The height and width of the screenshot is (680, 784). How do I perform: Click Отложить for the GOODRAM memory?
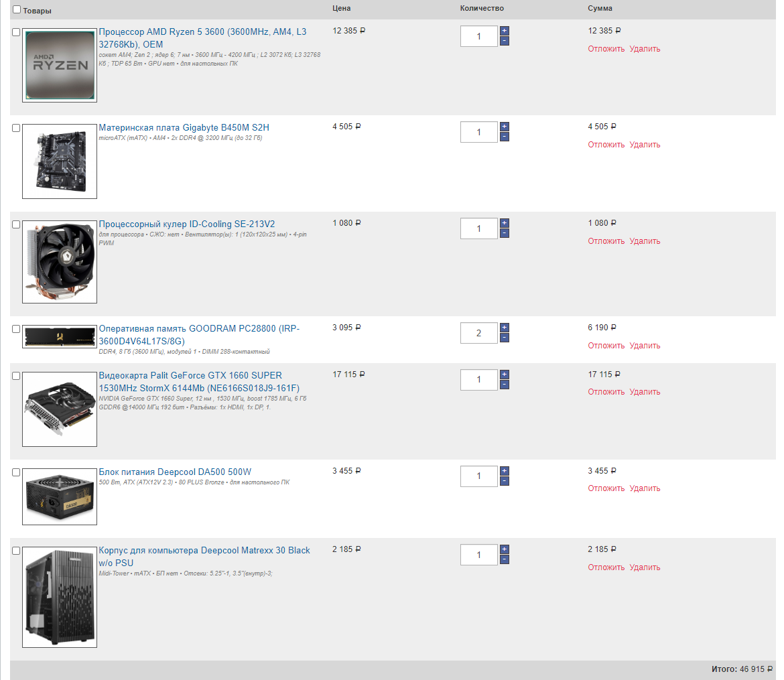click(x=606, y=346)
